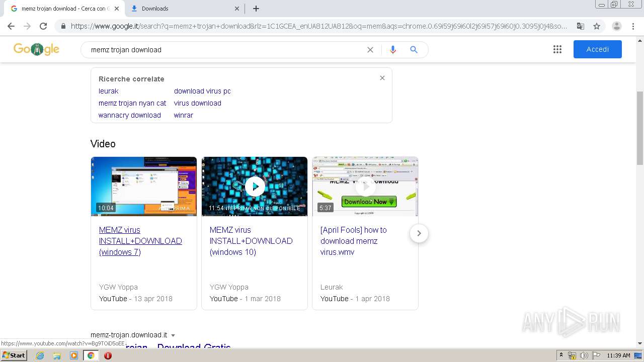
Task: Open the volume speaker tray icon
Action: pyautogui.click(x=584, y=355)
